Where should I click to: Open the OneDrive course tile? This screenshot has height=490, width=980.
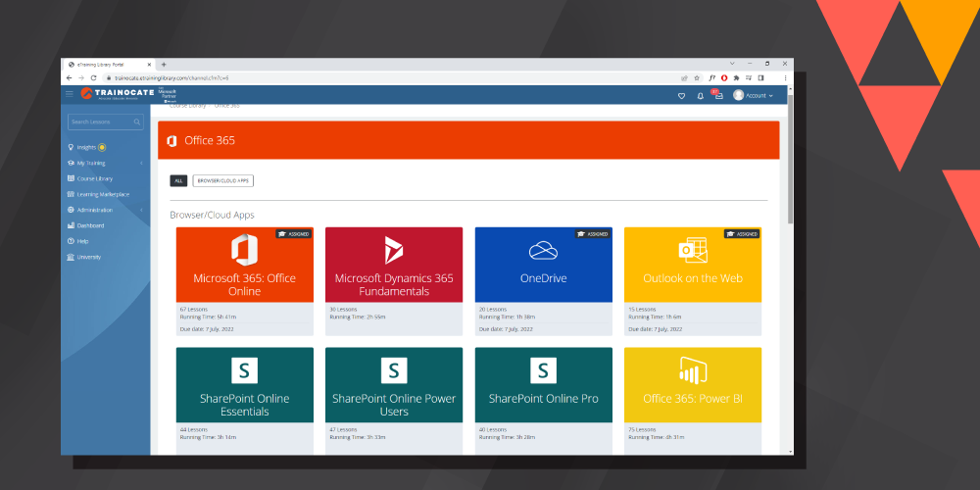(543, 281)
